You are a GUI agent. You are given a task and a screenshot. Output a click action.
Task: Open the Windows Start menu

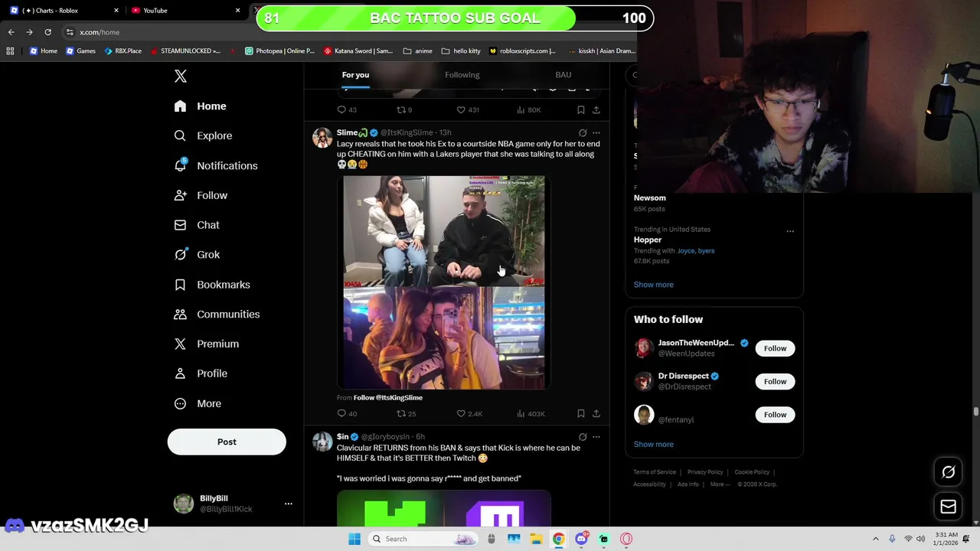(354, 539)
